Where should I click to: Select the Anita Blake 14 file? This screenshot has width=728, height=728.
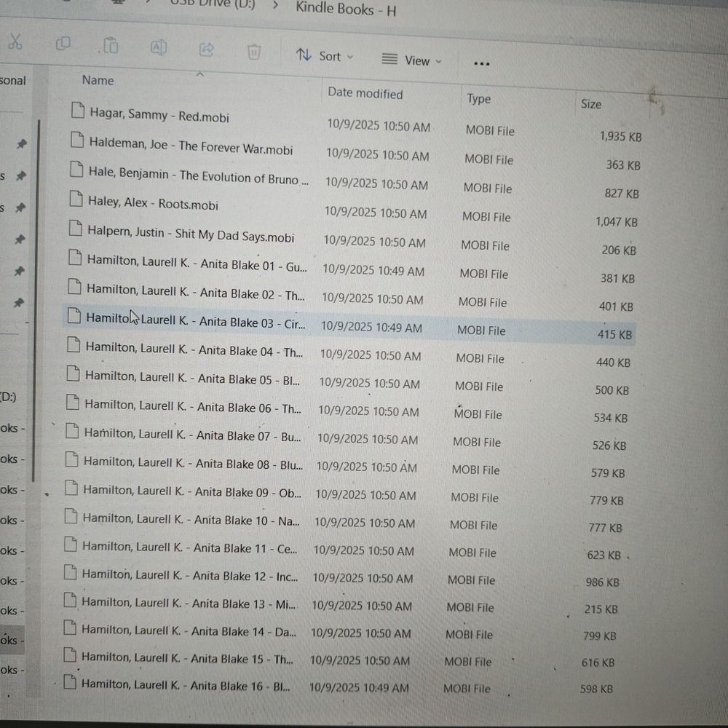tap(189, 630)
